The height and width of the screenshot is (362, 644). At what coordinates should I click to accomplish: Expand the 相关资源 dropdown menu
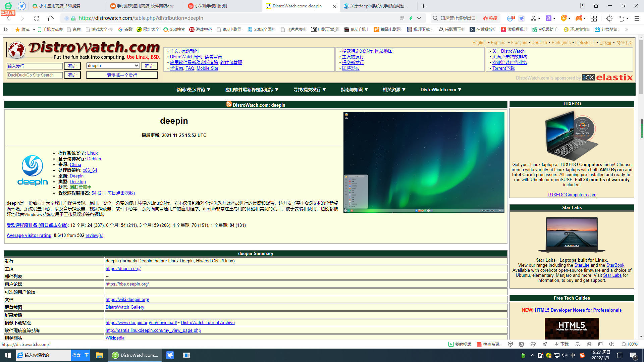[394, 90]
